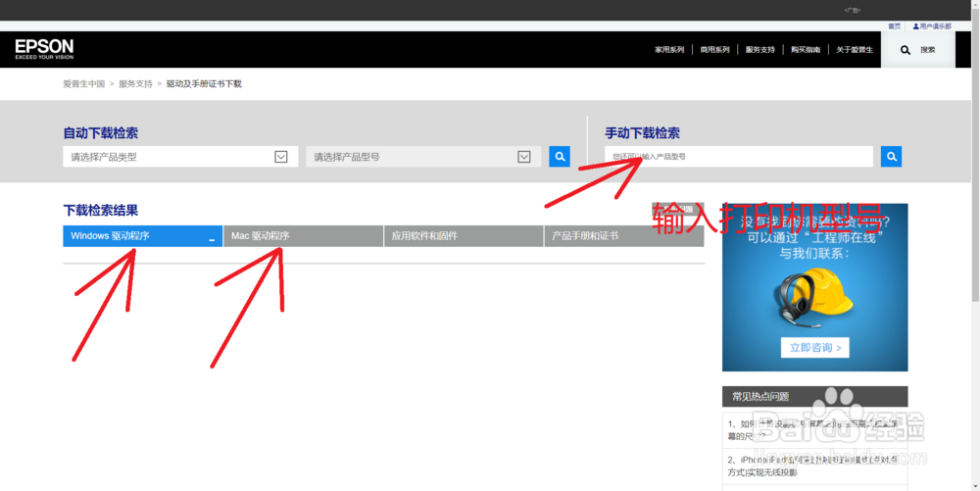The image size is (980, 491).
Task: Click the 常见热点问题 heading
Action: coord(760,396)
